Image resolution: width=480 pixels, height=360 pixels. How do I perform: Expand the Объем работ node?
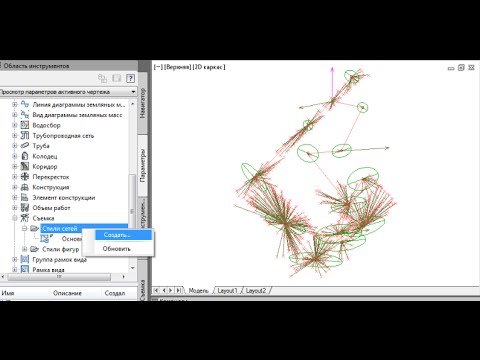pyautogui.click(x=15, y=208)
